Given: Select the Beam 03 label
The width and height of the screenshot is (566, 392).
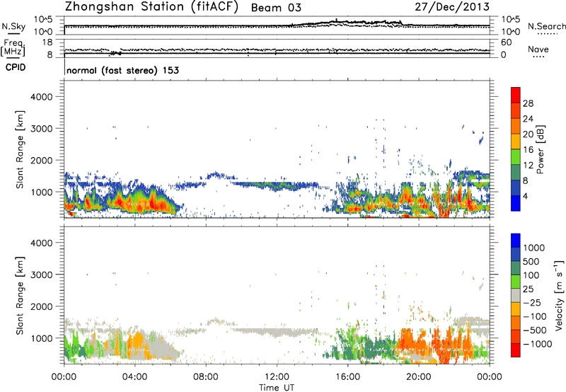Looking at the screenshot, I should (x=276, y=8).
